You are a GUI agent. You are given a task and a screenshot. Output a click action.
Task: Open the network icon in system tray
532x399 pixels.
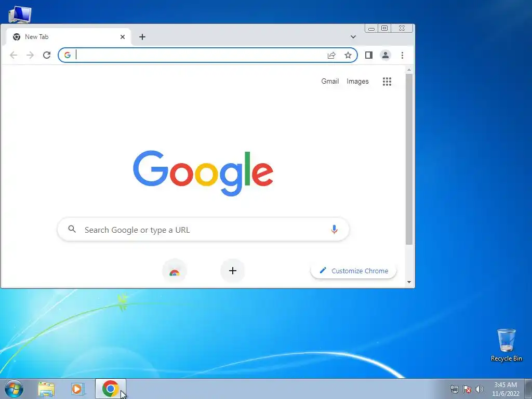pos(454,389)
